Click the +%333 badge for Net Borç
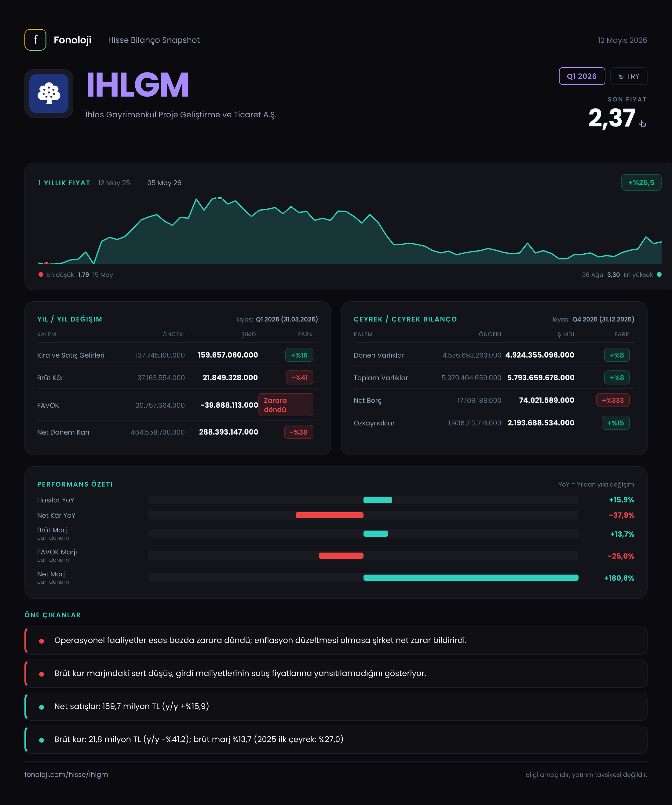 [613, 400]
